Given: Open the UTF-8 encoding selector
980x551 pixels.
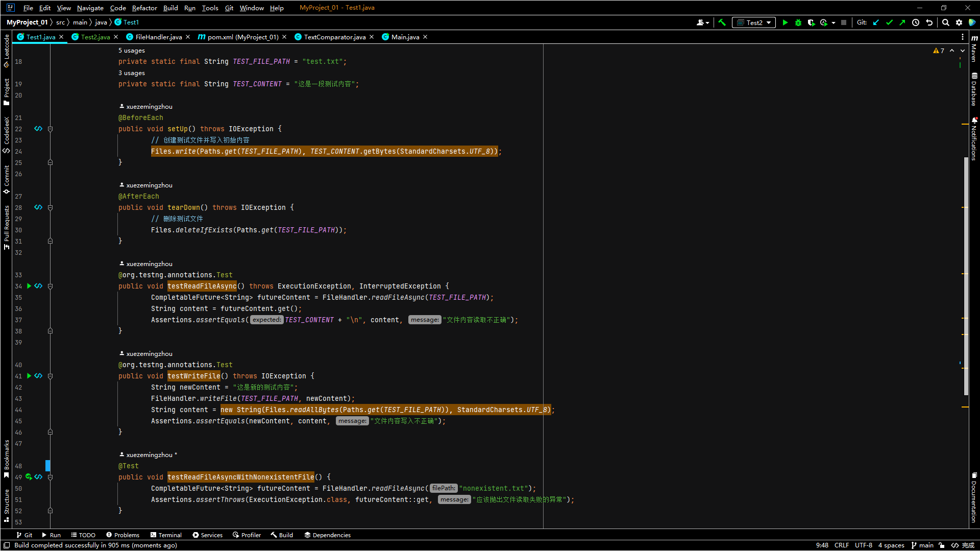Looking at the screenshot, I should click(864, 545).
